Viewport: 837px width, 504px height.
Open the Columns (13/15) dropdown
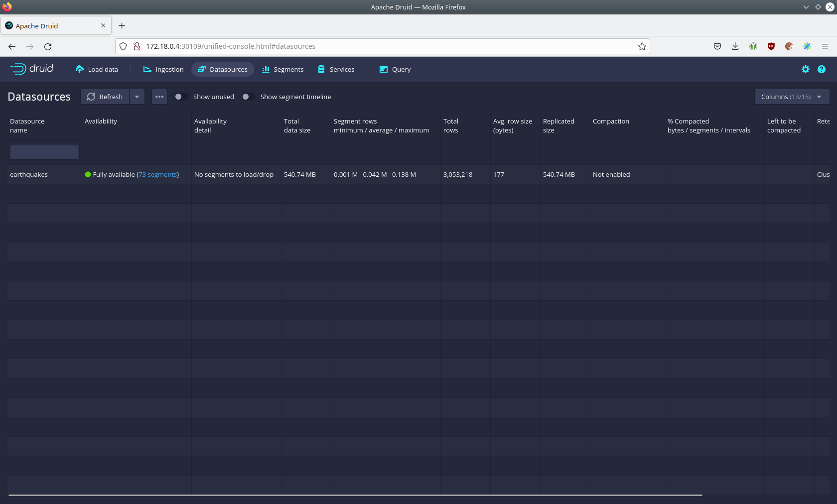tap(791, 97)
